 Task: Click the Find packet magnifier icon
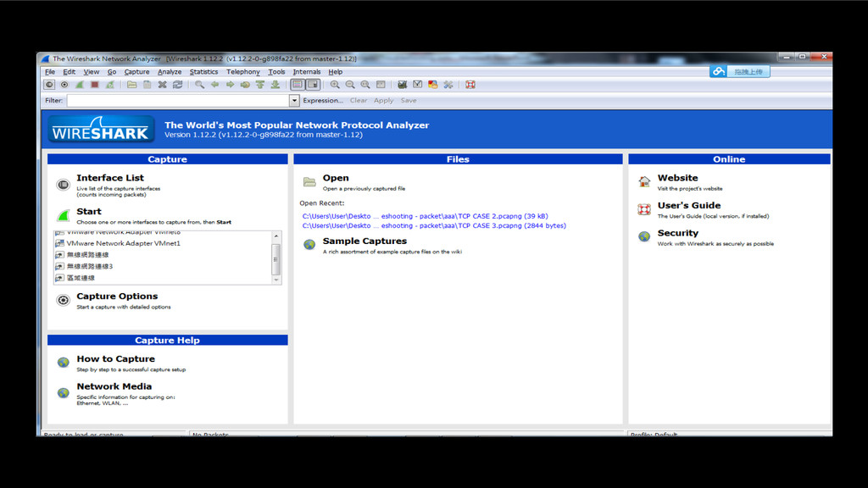click(199, 85)
